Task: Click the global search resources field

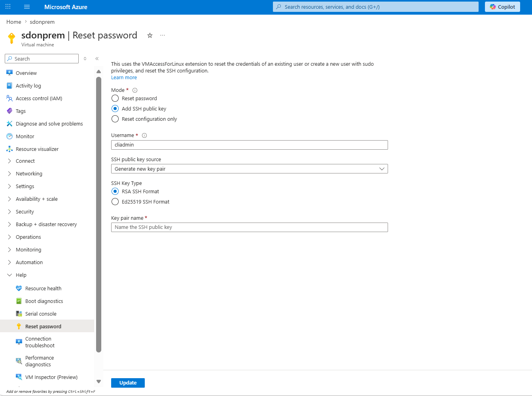Action: point(376,7)
